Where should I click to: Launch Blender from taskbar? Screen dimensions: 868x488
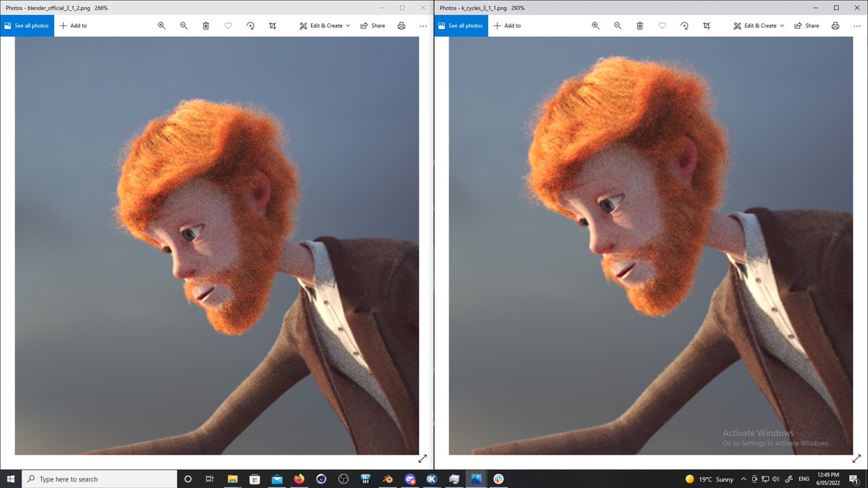388,479
